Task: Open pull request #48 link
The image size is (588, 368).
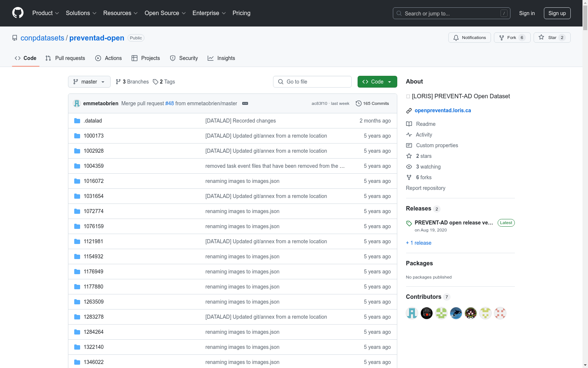Action: (x=169, y=103)
